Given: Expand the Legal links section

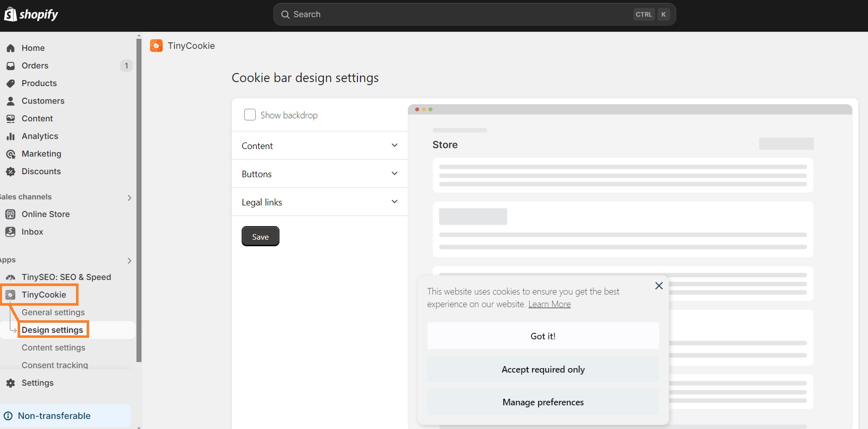Looking at the screenshot, I should click(x=320, y=202).
